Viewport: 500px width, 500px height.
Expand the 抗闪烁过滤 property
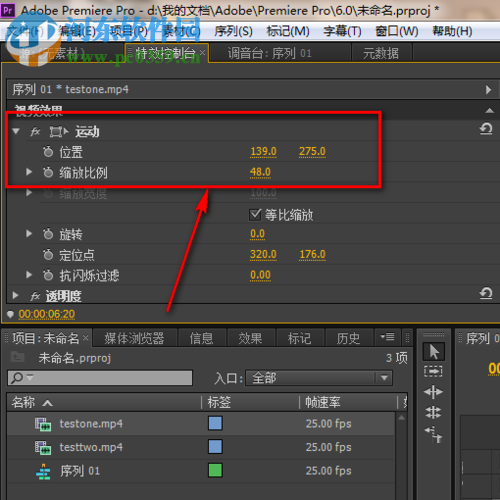coord(29,275)
